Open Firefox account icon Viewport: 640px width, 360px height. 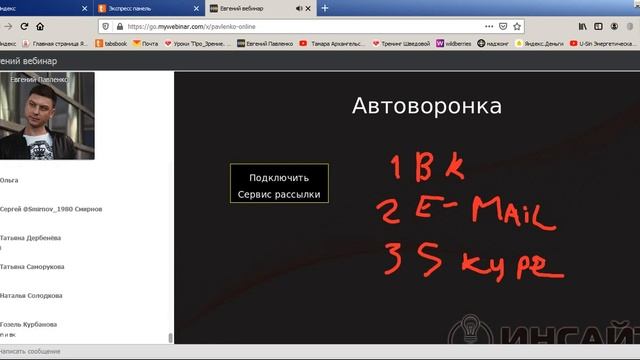[x=614, y=27]
